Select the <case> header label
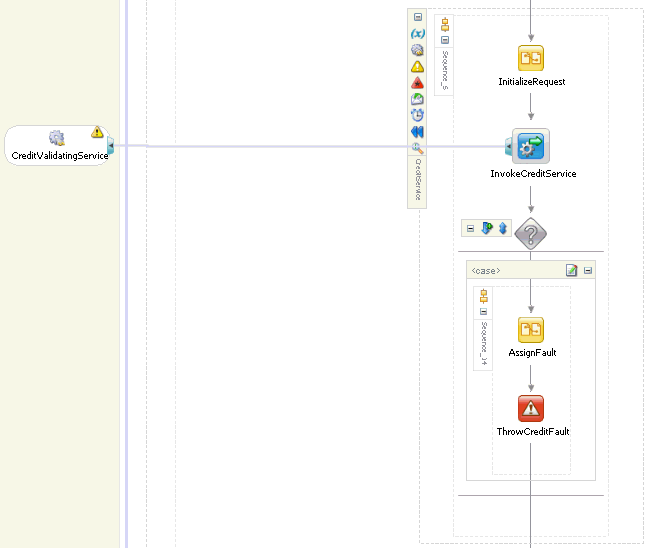This screenshot has height=548, width=649. 486,271
